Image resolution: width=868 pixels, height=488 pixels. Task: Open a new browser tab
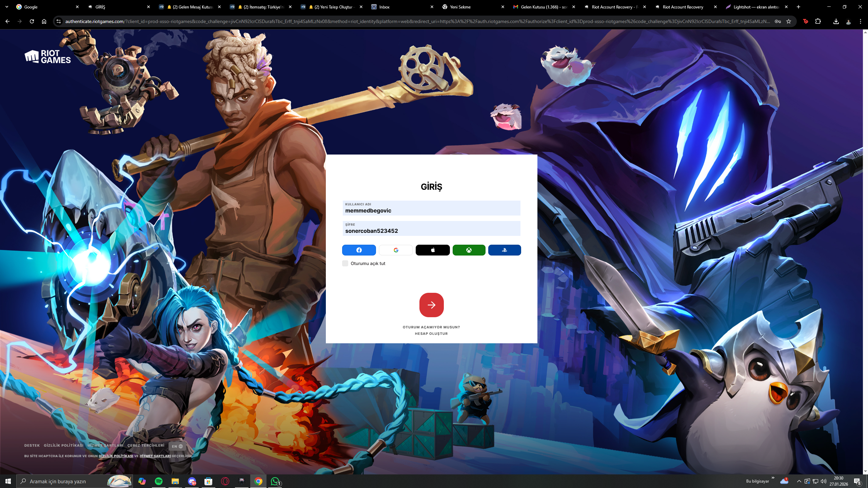(x=798, y=7)
